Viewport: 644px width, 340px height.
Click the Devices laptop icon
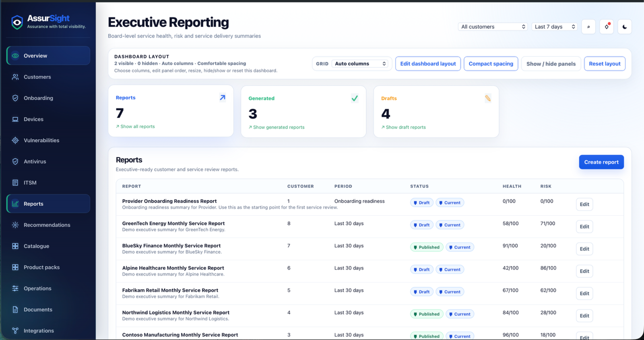coord(15,119)
